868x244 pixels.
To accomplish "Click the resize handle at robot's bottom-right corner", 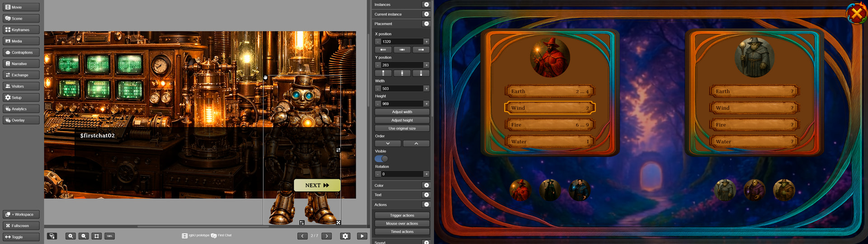I will [x=339, y=222].
